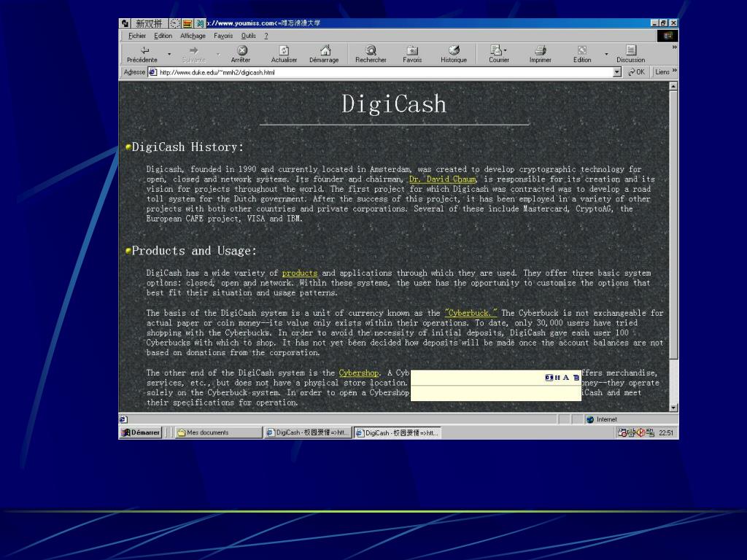Expand the toolbar overflow chevron
Screen dimensions: 747x560
coord(674,47)
